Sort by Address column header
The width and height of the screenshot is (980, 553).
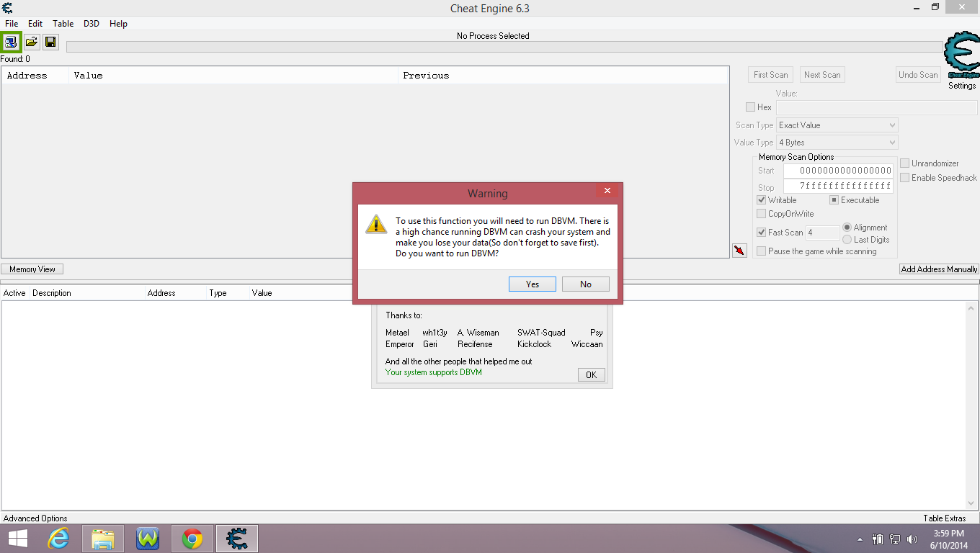tap(35, 76)
